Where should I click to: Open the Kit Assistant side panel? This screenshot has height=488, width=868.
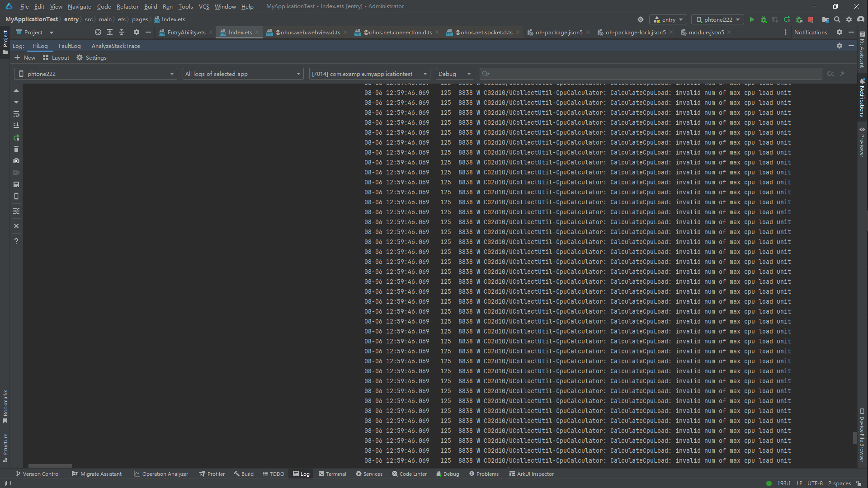click(x=862, y=50)
